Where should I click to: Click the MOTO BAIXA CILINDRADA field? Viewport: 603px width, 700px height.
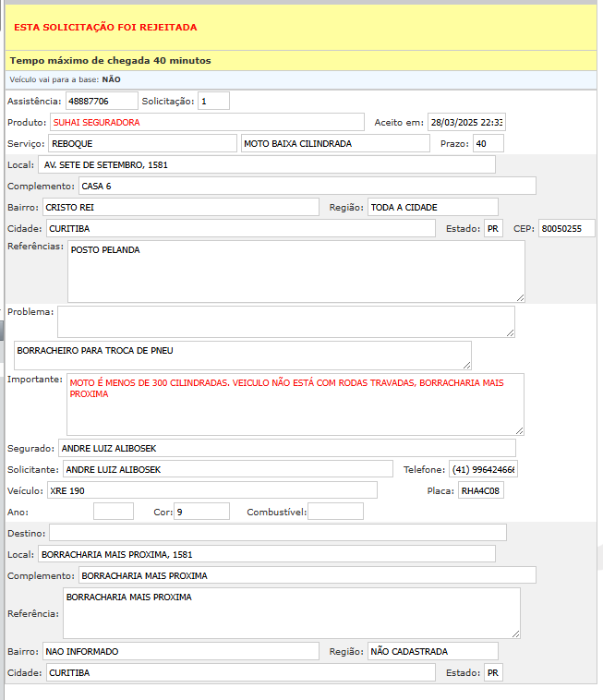pos(335,143)
